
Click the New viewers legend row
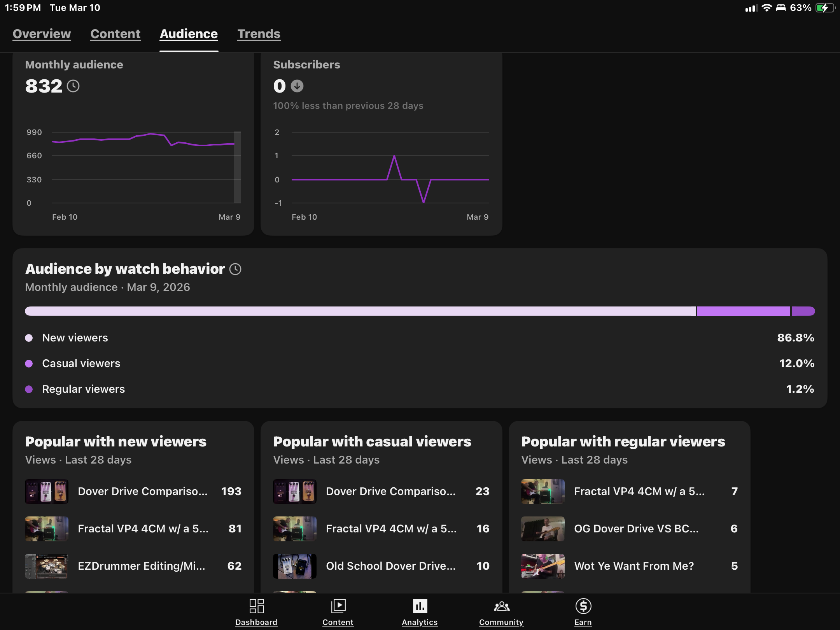(75, 338)
